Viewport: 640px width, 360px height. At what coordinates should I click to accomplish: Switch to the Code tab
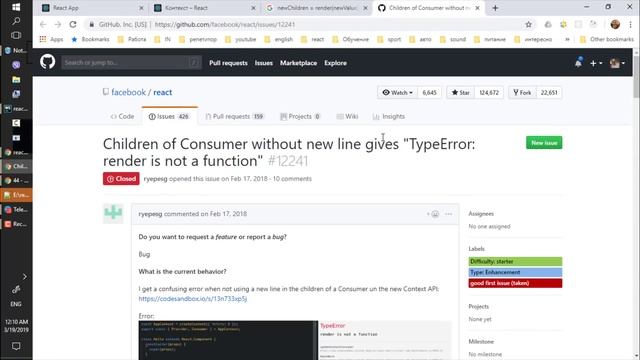tap(122, 116)
